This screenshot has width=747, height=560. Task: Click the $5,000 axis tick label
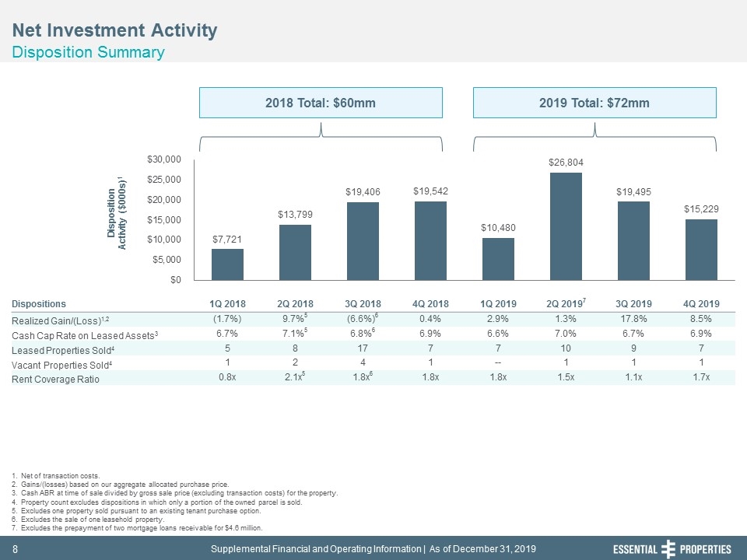(x=167, y=260)
